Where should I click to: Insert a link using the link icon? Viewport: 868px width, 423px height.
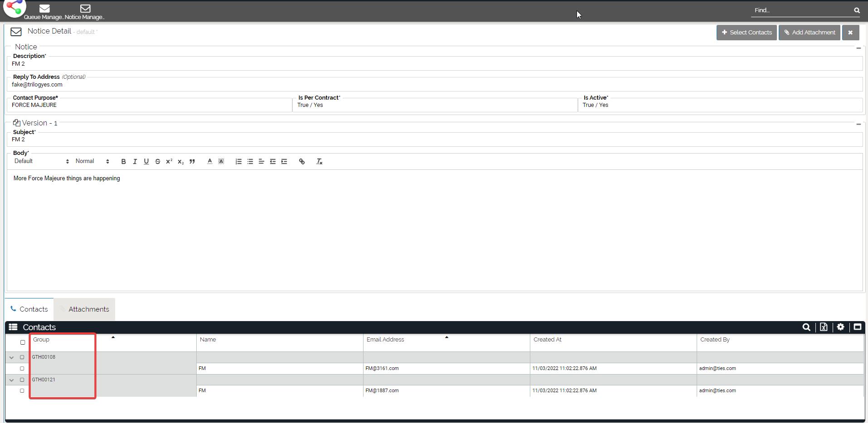[x=302, y=162]
